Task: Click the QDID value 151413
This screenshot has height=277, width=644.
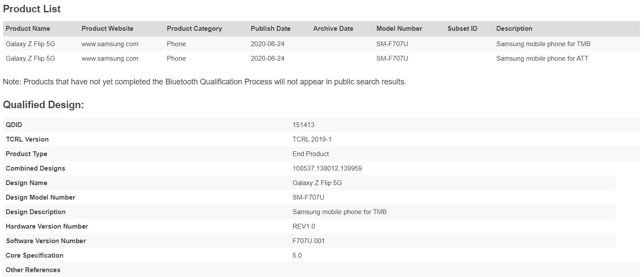Action: coord(304,125)
